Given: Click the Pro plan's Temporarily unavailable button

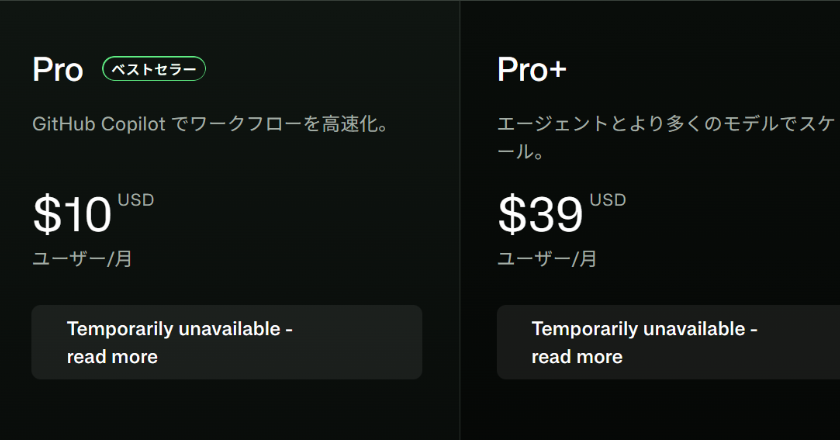Looking at the screenshot, I should [x=226, y=342].
